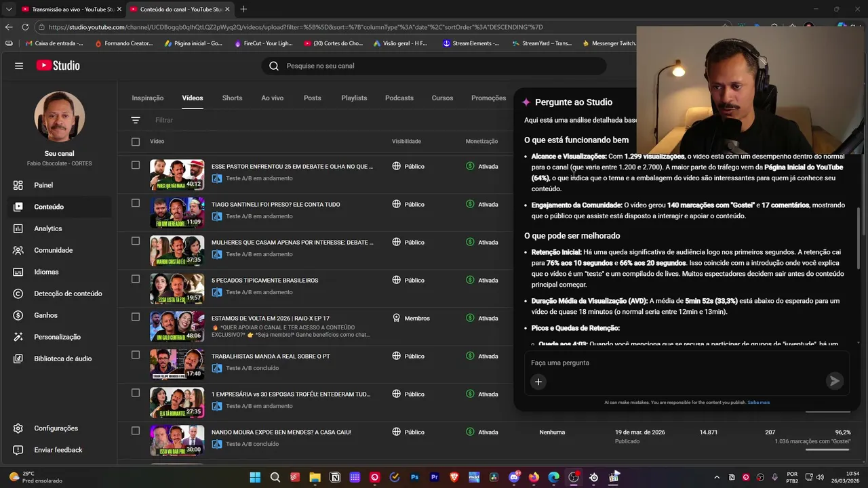This screenshot has height=488, width=868.
Task: Select checkbox for ESTAMOS DE VOLTA video
Action: point(136,317)
